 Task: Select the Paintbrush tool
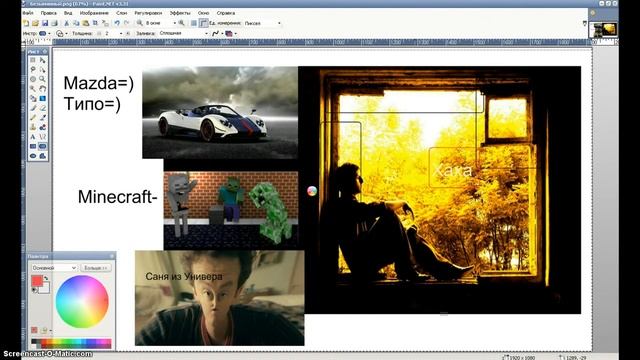33,108
